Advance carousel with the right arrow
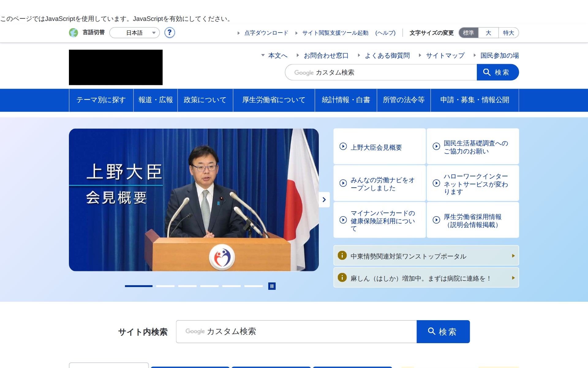This screenshot has height=368, width=588. tap(324, 200)
